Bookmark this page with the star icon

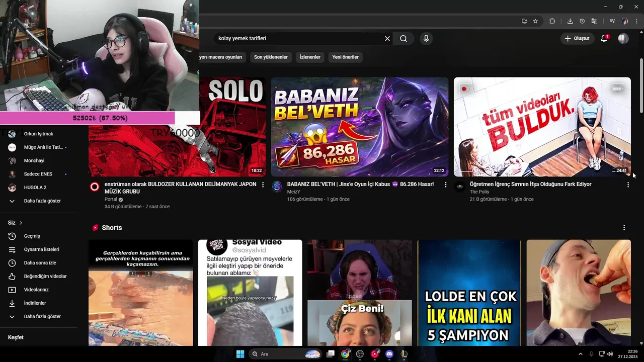(x=535, y=21)
